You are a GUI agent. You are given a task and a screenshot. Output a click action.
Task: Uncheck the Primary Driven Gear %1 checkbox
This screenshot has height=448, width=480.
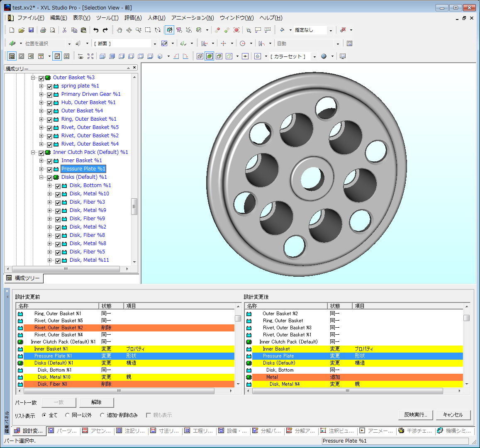tap(49, 95)
